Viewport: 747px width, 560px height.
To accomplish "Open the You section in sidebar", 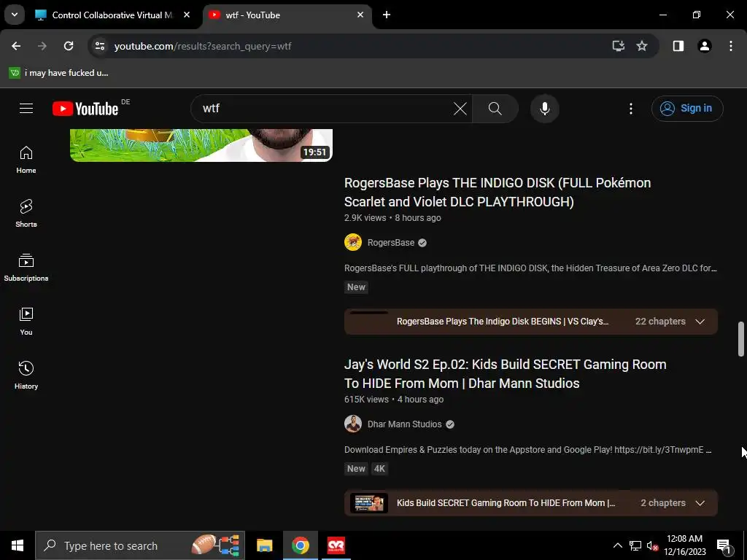I will point(26,322).
